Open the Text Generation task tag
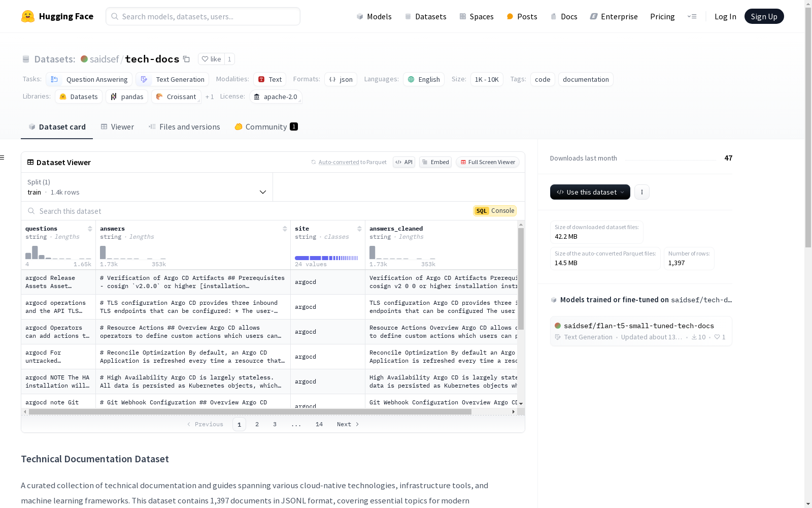This screenshot has height=508, width=812. [173, 79]
